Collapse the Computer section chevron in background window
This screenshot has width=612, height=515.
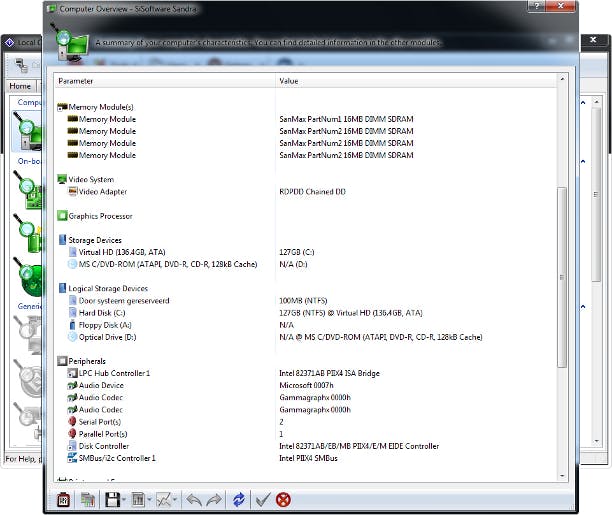(x=583, y=103)
